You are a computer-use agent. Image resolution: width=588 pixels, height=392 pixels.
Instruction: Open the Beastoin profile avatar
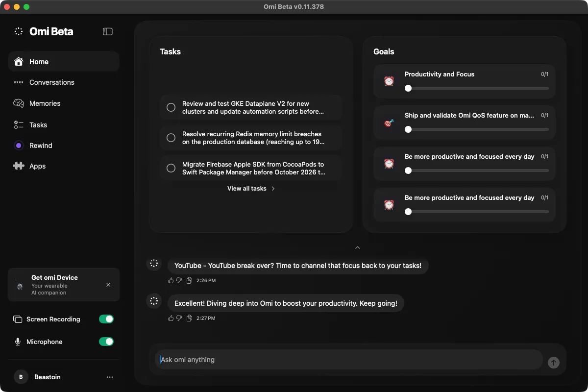coord(21,377)
